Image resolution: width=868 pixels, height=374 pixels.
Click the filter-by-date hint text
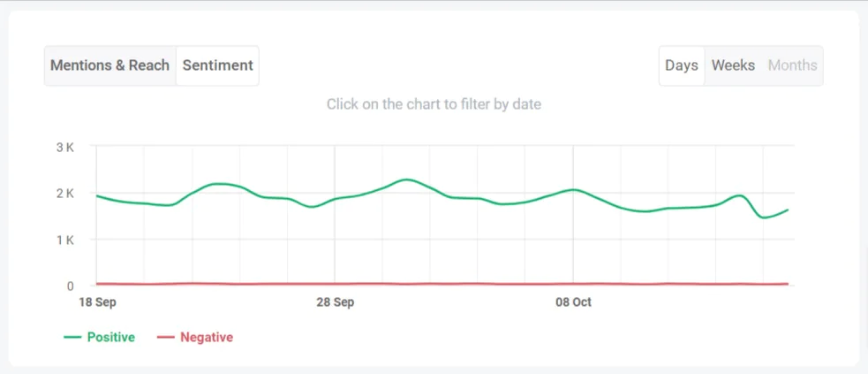click(434, 104)
